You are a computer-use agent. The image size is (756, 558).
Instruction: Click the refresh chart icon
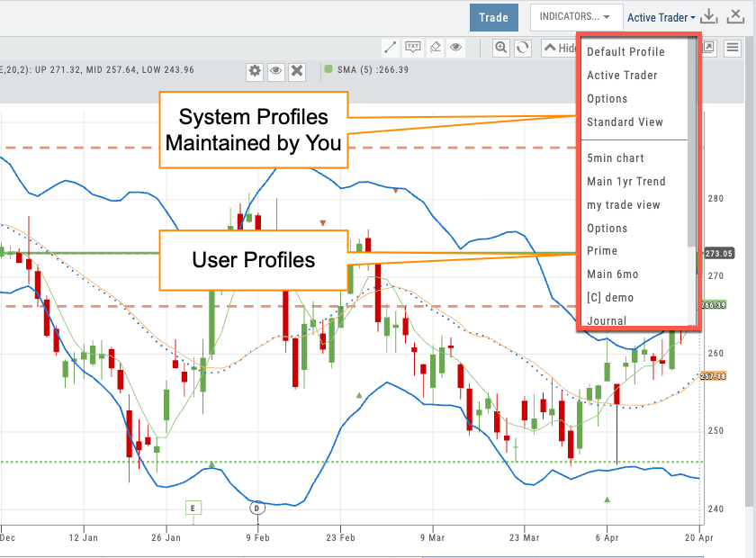click(x=522, y=48)
